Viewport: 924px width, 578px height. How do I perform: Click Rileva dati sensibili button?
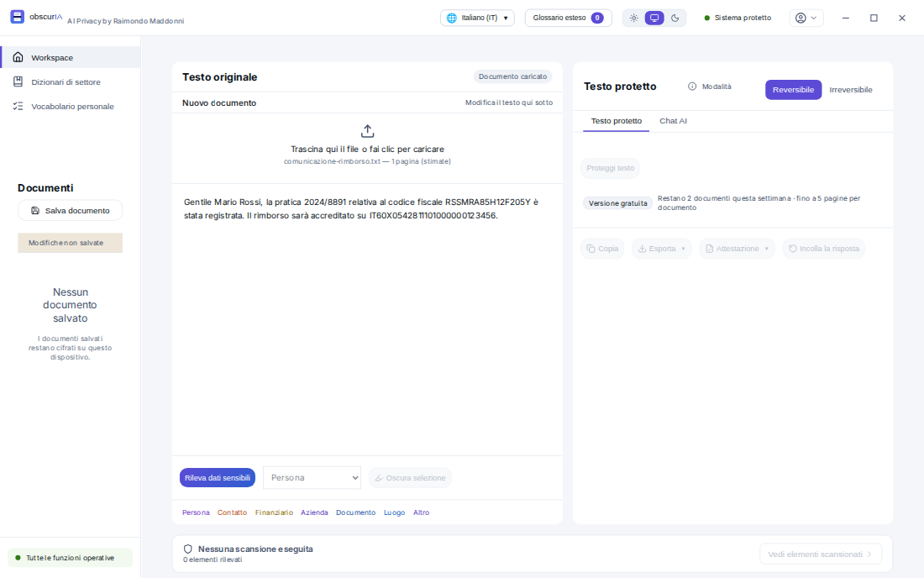point(218,478)
